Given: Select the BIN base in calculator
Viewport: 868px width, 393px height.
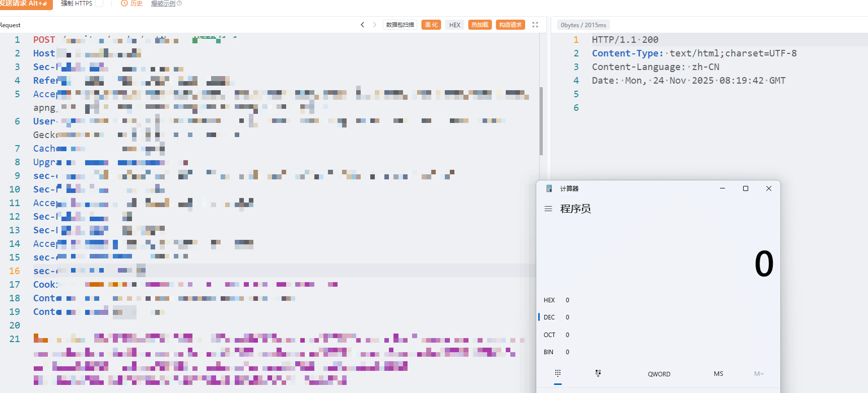Looking at the screenshot, I should click(548, 352).
